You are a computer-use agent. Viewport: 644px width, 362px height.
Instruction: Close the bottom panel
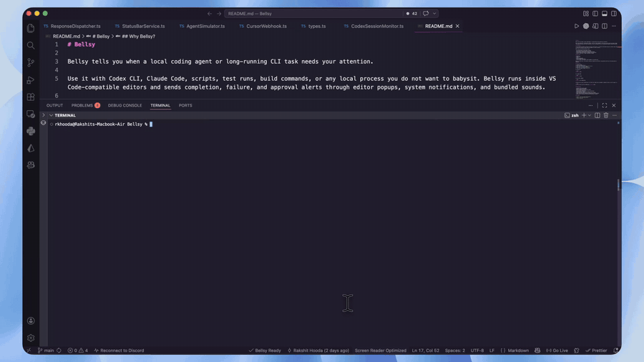tap(614, 105)
